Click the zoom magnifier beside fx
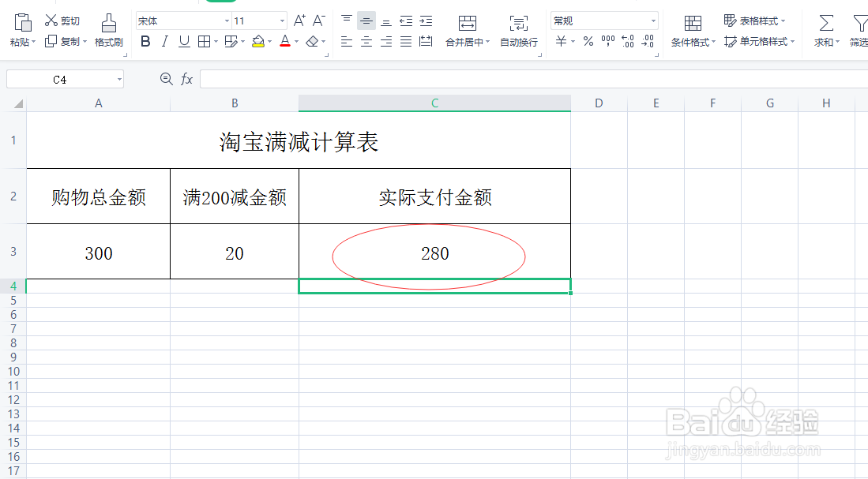Screen dimensions: 868x479 pos(166,79)
